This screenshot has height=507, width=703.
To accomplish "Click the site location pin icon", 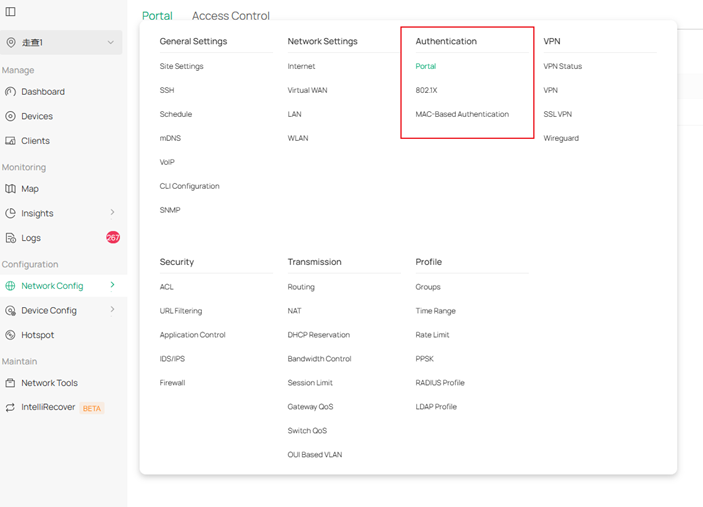I will tap(11, 43).
